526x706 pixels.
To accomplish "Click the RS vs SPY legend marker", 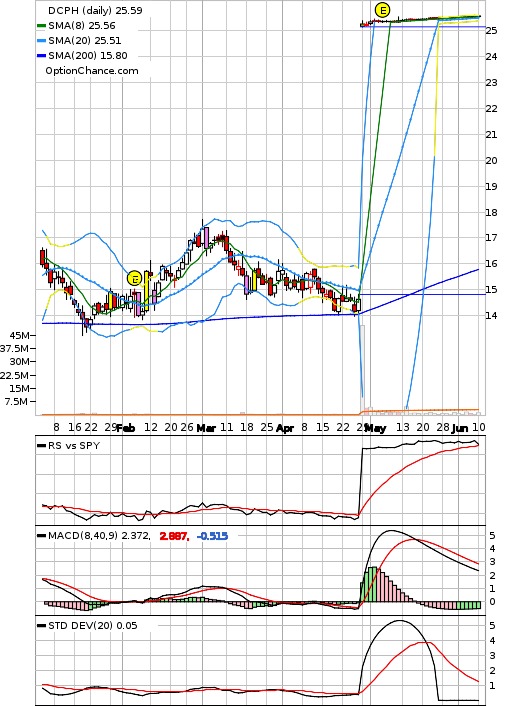I will (x=41, y=446).
